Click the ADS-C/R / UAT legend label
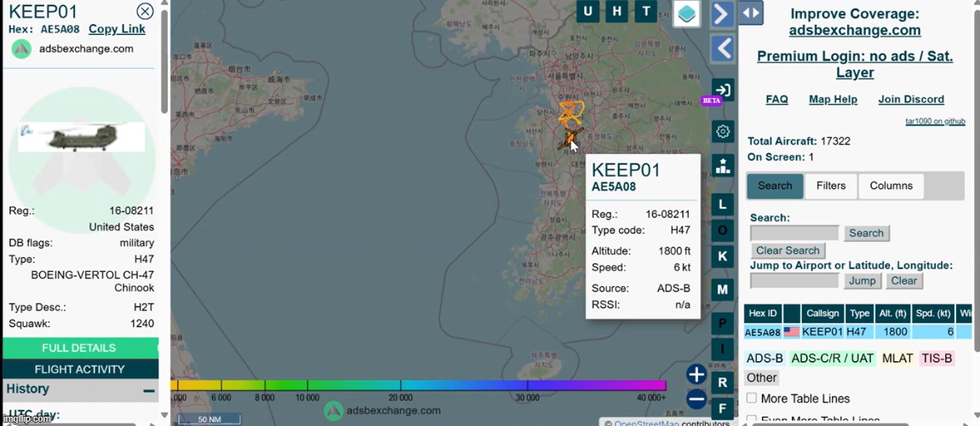The width and height of the screenshot is (980, 426). click(832, 359)
